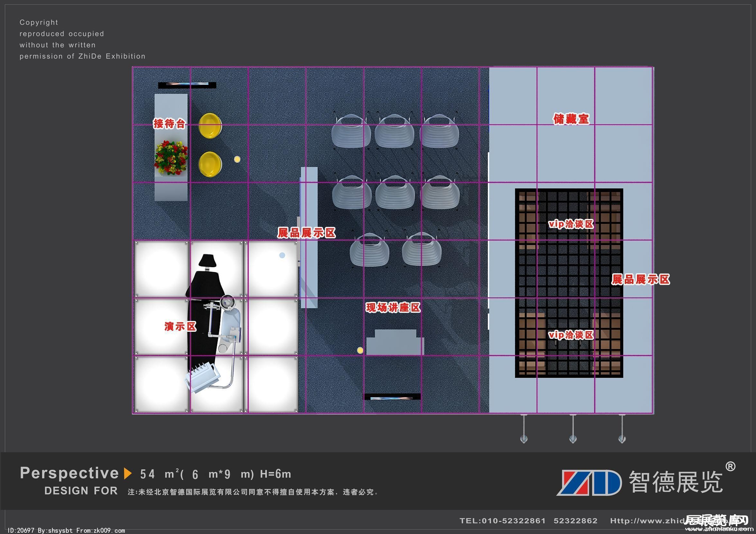The height and width of the screenshot is (534, 756).
Task: Click the flower bouquet on reception desk
Action: [x=171, y=157]
